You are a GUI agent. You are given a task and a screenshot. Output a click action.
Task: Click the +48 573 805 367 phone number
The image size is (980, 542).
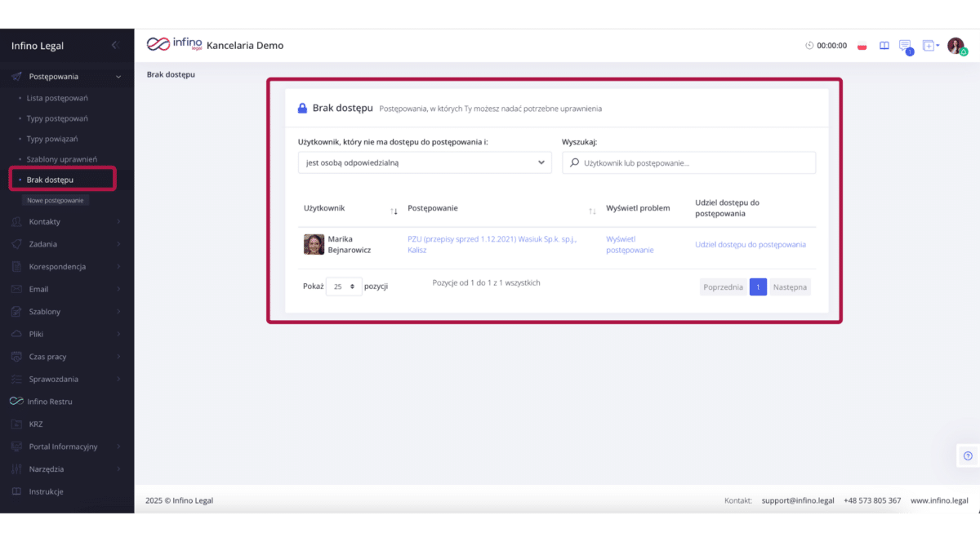872,500
